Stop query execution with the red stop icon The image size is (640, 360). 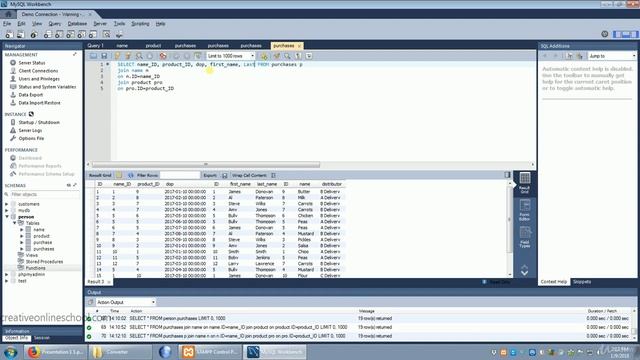tap(163, 56)
